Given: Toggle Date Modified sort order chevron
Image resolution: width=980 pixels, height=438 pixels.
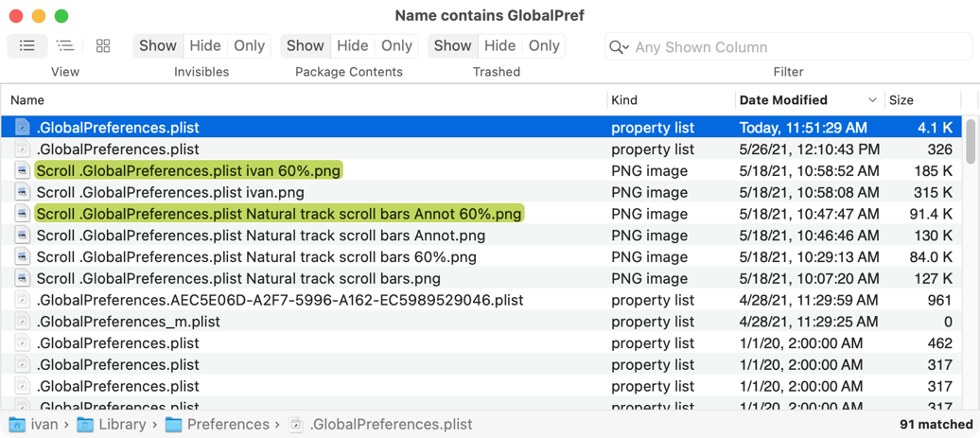Looking at the screenshot, I should [x=872, y=100].
